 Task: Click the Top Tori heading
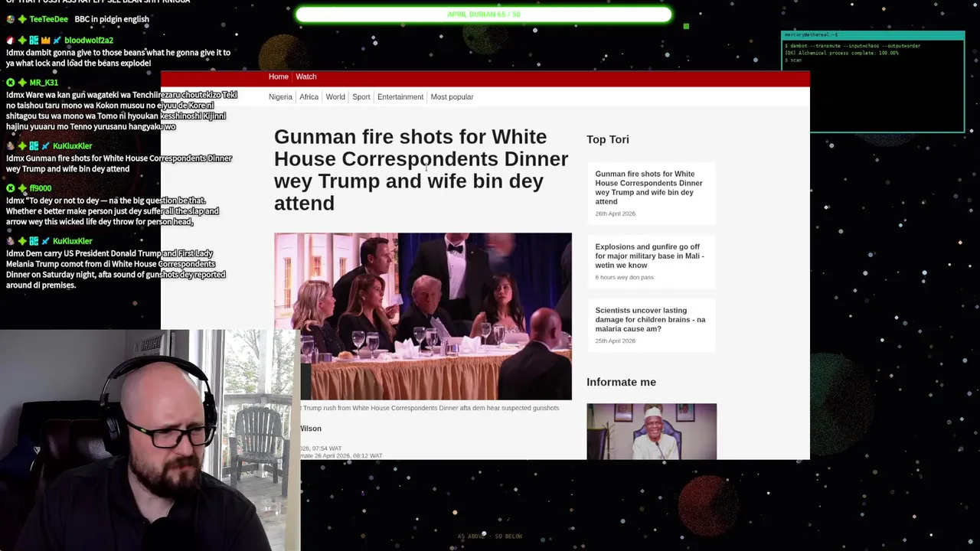[x=608, y=139]
